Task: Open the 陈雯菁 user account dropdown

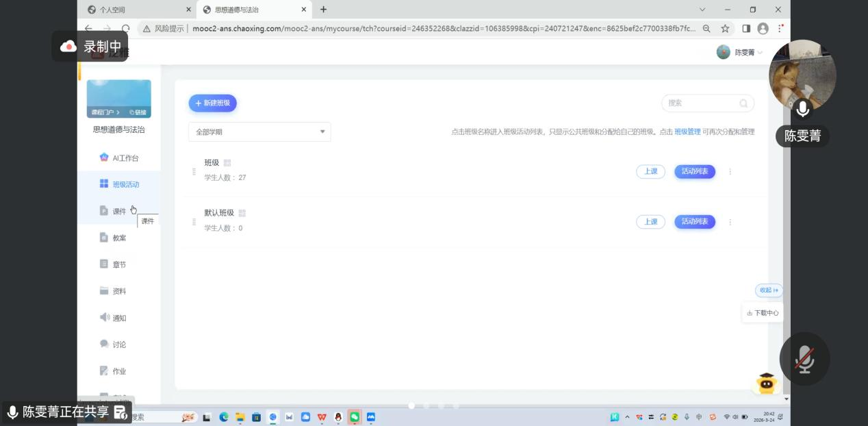Action: click(x=739, y=52)
